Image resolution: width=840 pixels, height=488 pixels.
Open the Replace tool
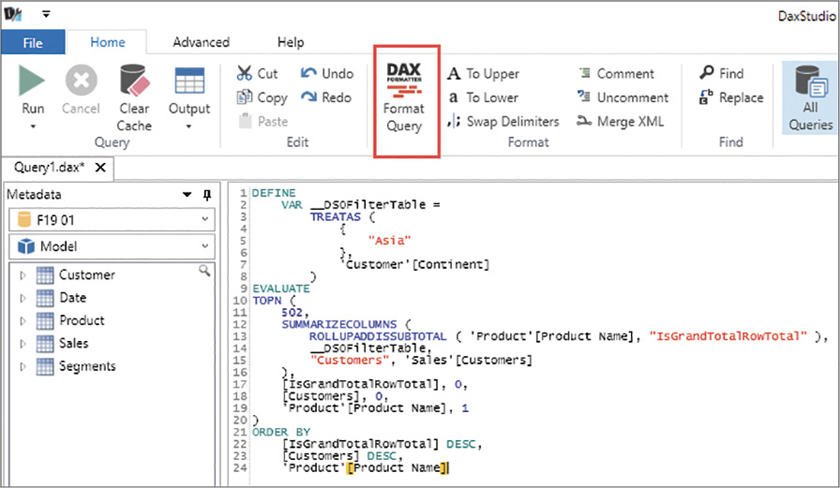(x=731, y=97)
